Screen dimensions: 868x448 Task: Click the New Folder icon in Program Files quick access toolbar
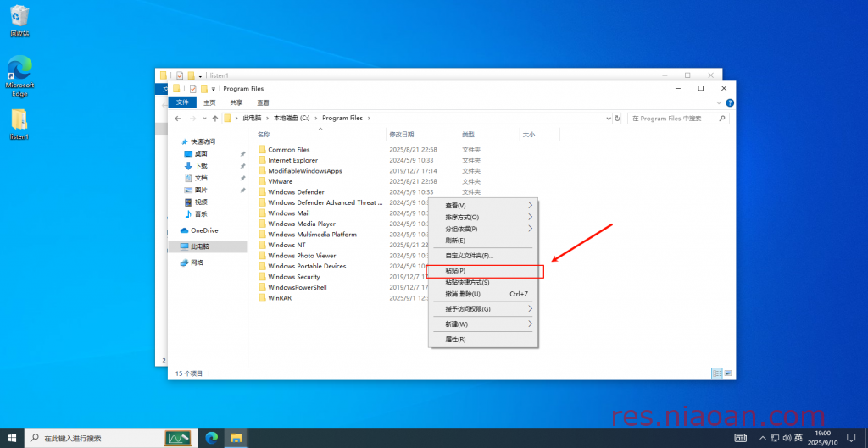[x=204, y=88]
